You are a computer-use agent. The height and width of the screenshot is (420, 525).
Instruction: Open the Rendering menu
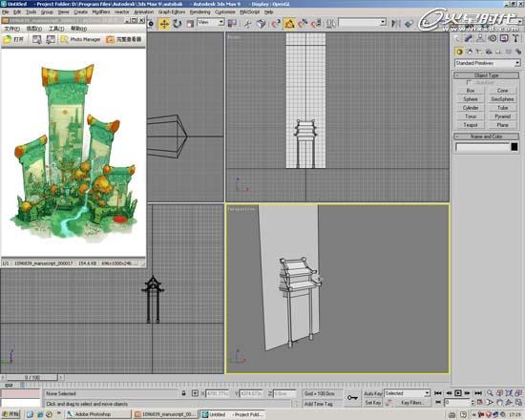(x=199, y=11)
